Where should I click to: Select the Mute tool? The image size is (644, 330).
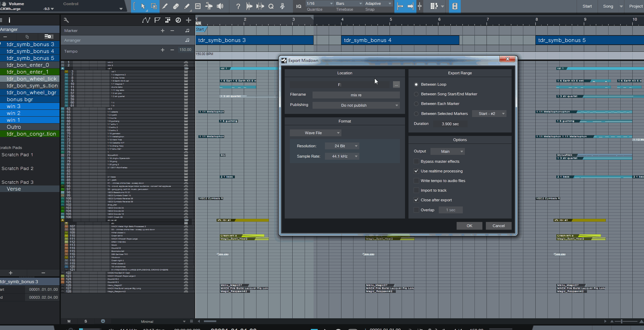pyautogui.click(x=198, y=6)
